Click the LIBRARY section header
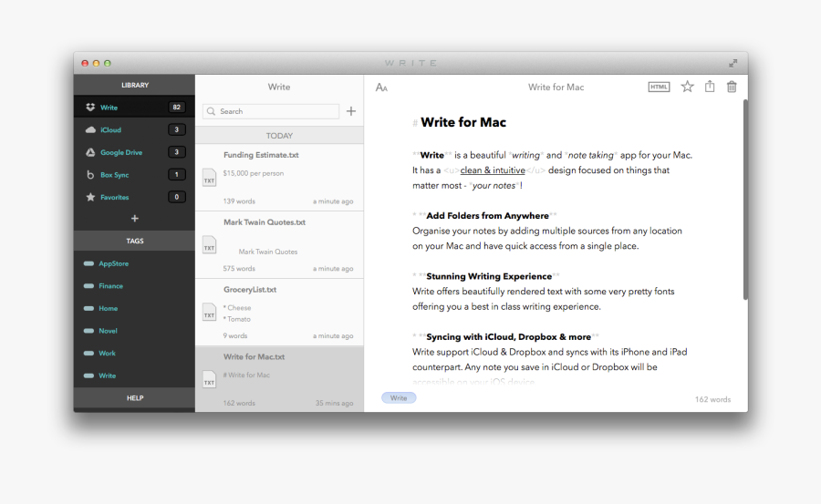The height and width of the screenshot is (504, 821). point(135,85)
